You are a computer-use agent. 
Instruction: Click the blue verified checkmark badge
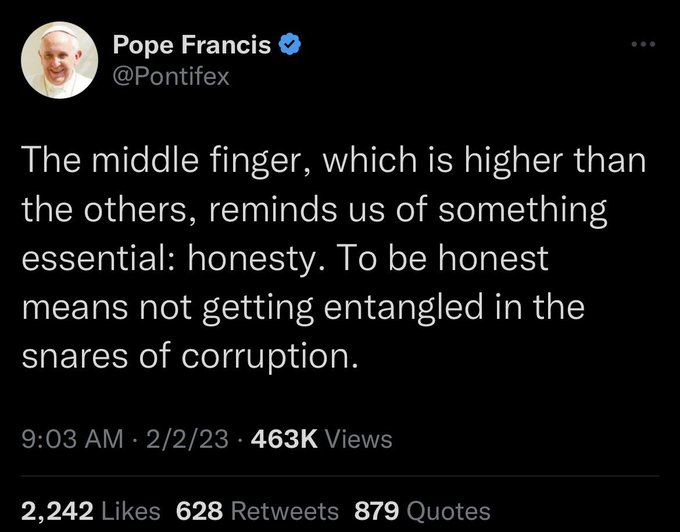(290, 44)
